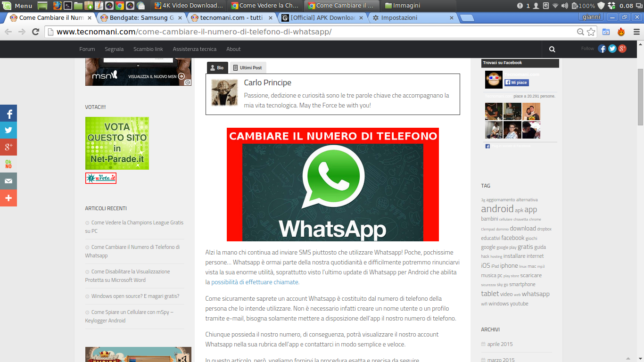Open the Wi-Fi network tray indicator
644x362 pixels.
tap(555, 6)
